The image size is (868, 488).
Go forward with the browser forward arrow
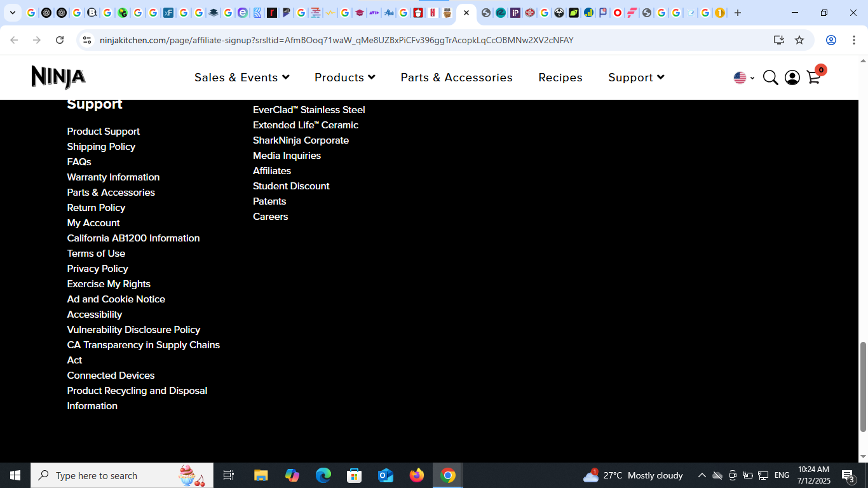pos(37,40)
